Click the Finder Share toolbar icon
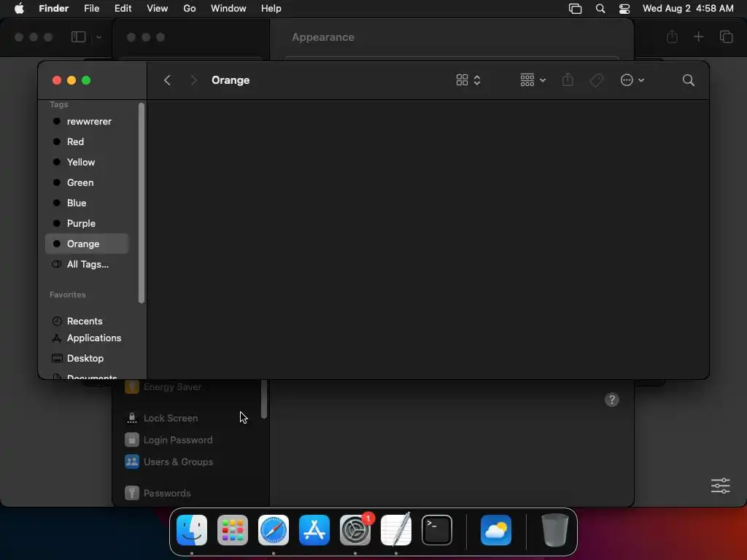The image size is (747, 560). pos(568,79)
